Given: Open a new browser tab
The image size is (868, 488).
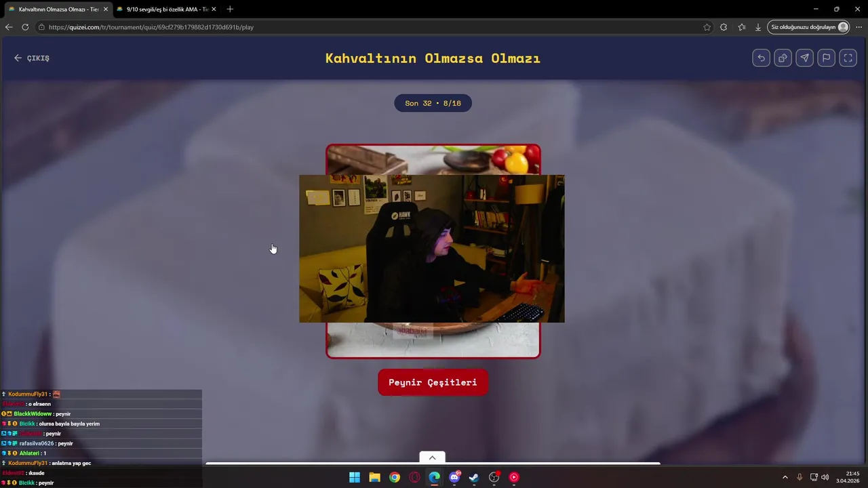Looking at the screenshot, I should click(230, 9).
